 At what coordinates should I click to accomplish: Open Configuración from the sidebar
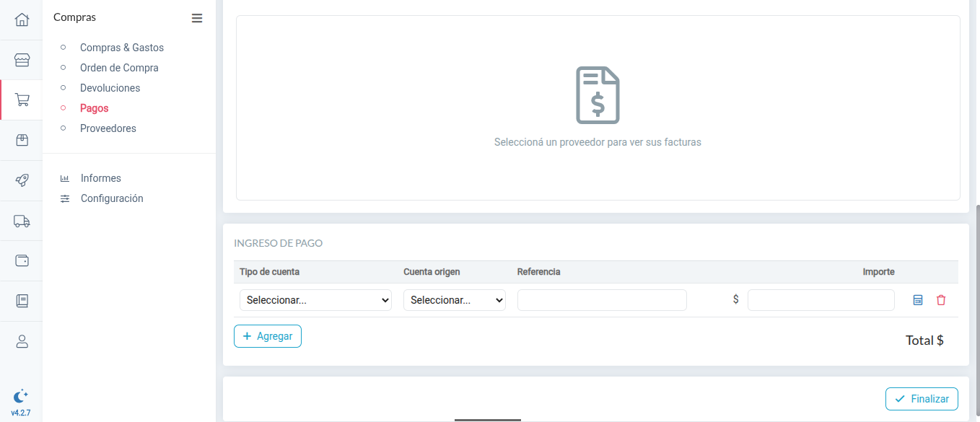point(111,198)
